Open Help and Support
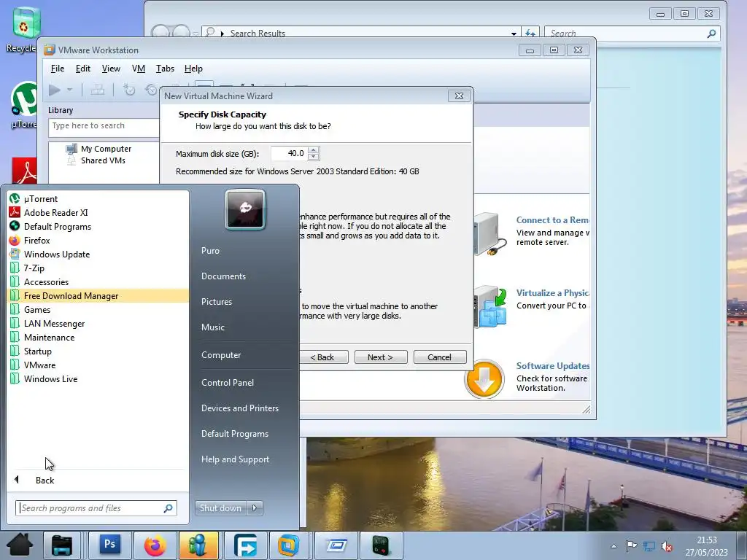Screen dimensions: 747x560 [235, 459]
